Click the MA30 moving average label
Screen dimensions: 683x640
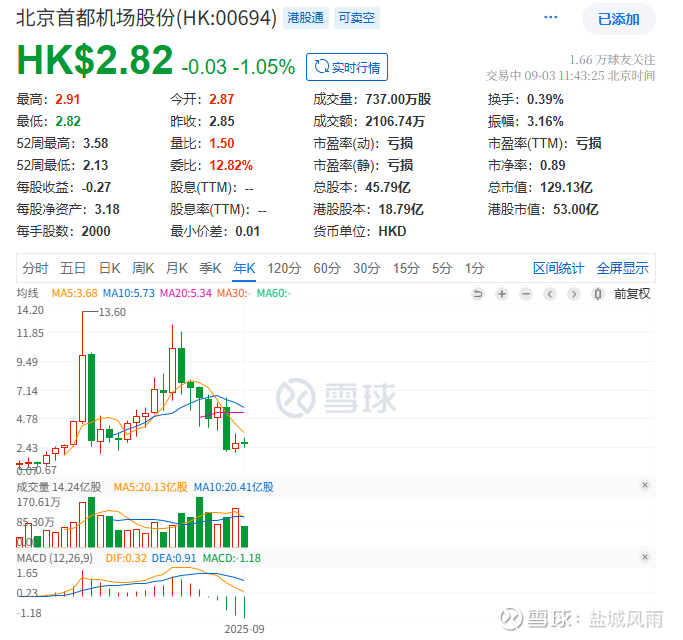click(x=234, y=293)
